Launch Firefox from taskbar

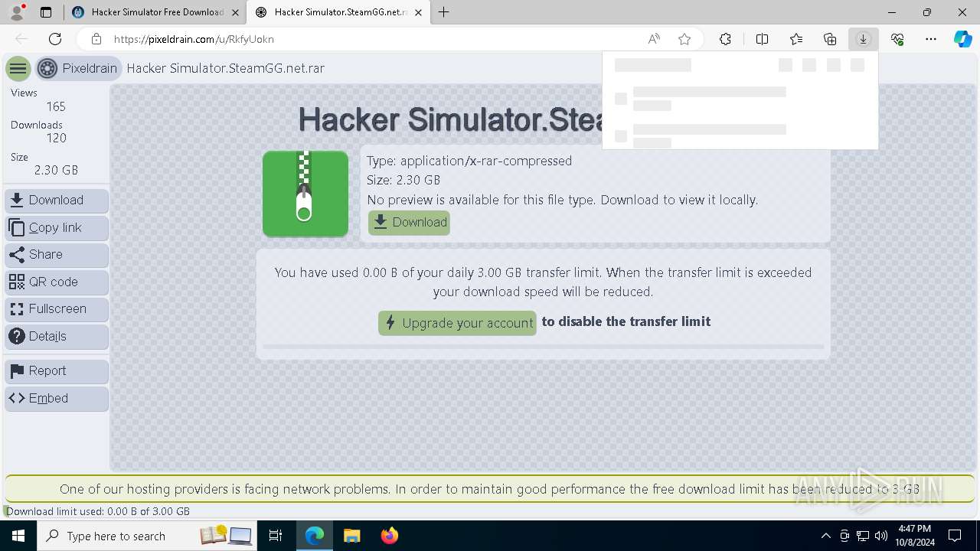coord(390,536)
